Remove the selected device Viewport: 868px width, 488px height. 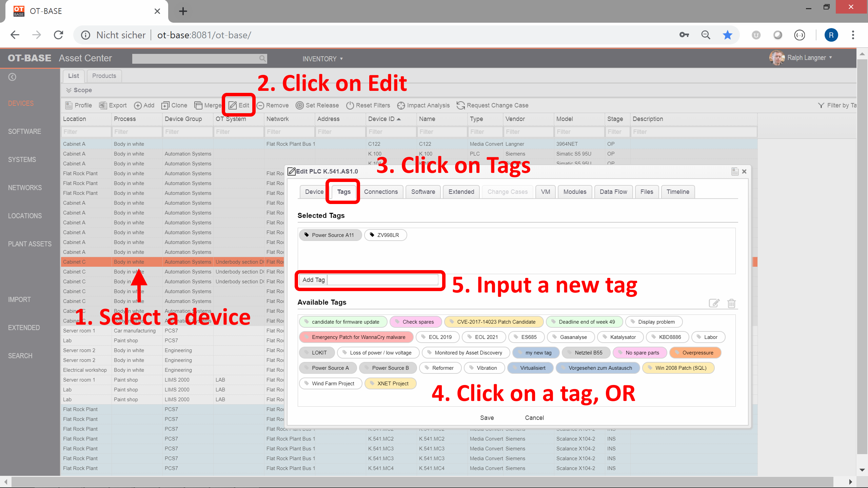(273, 105)
